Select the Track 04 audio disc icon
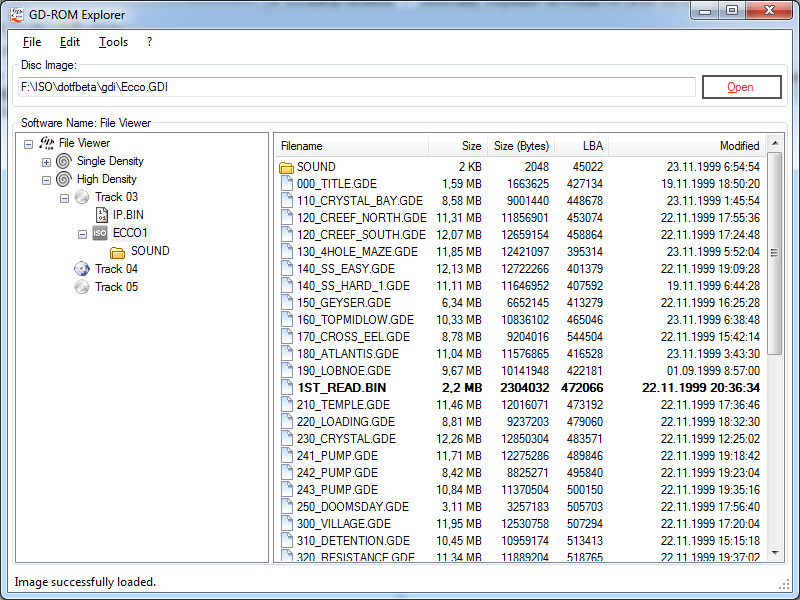Viewport: 800px width, 600px height. coord(82,269)
